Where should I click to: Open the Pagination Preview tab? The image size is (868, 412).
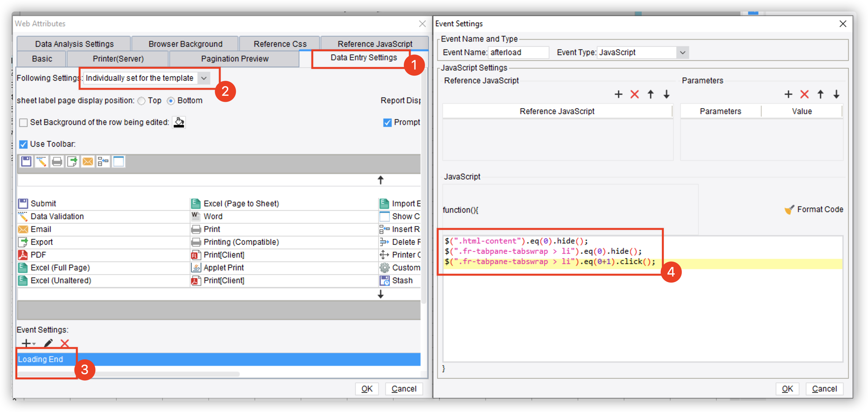click(235, 59)
